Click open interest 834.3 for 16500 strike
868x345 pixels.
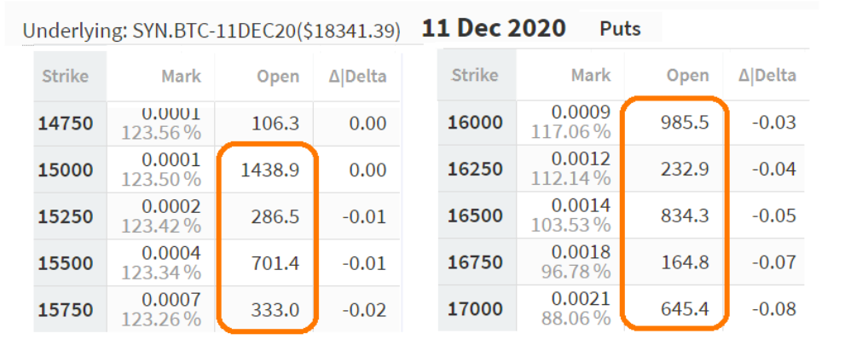[x=685, y=216]
